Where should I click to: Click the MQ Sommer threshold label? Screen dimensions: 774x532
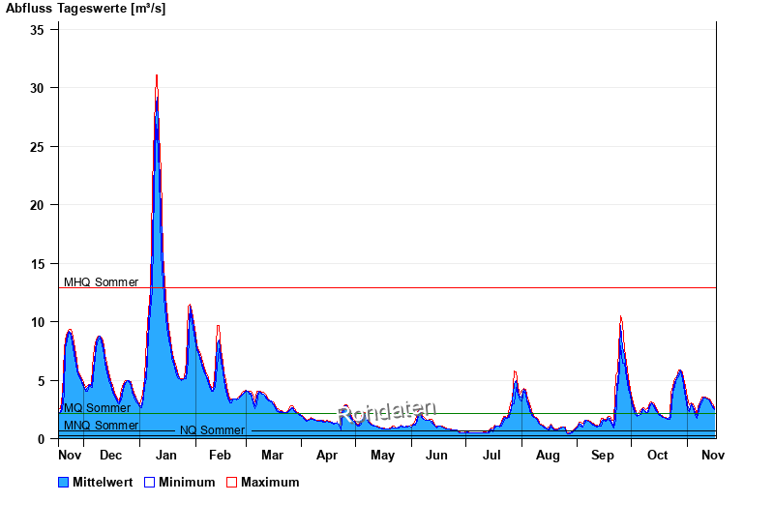[97, 408]
